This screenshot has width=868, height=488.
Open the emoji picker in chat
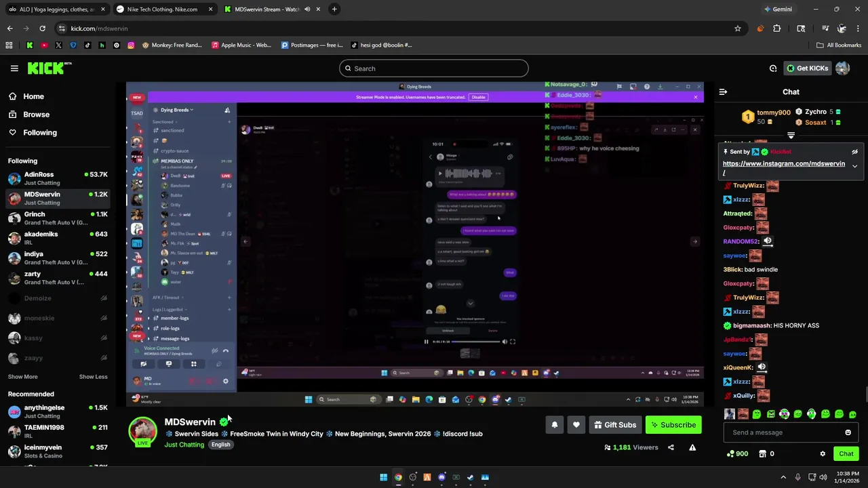pos(848,432)
